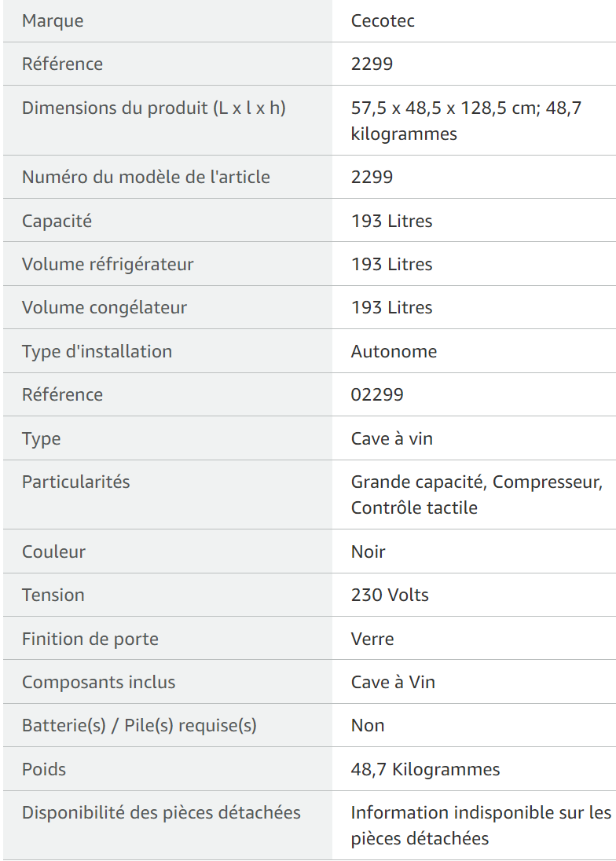Viewport: 616px width, 861px height.
Task: Click the first Référence value 2299
Action: tap(372, 64)
